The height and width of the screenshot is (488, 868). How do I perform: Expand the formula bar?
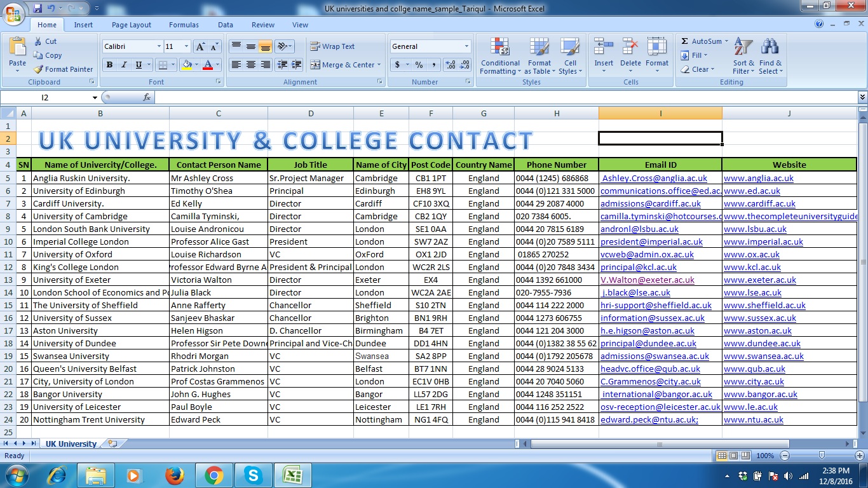(862, 97)
